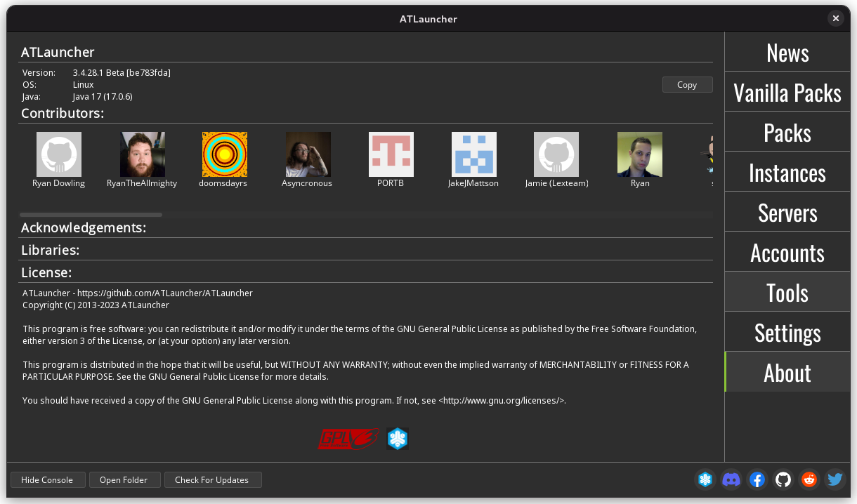The image size is (857, 504).
Task: Click the ATLauncher heading in the About panel
Action: pos(58,52)
